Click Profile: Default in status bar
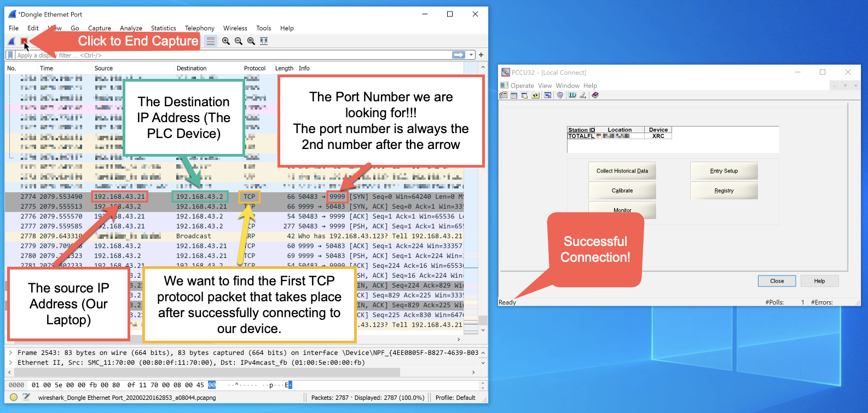The image size is (868, 413). 455,398
